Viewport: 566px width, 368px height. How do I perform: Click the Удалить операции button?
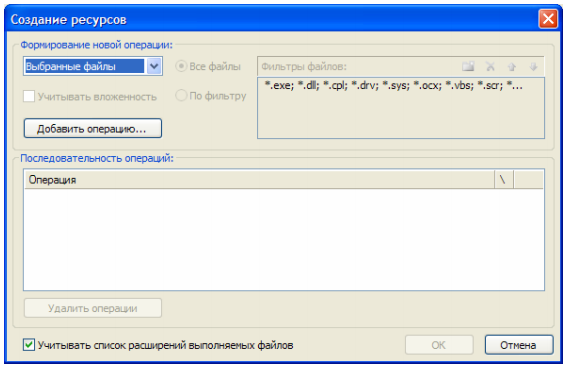93,308
